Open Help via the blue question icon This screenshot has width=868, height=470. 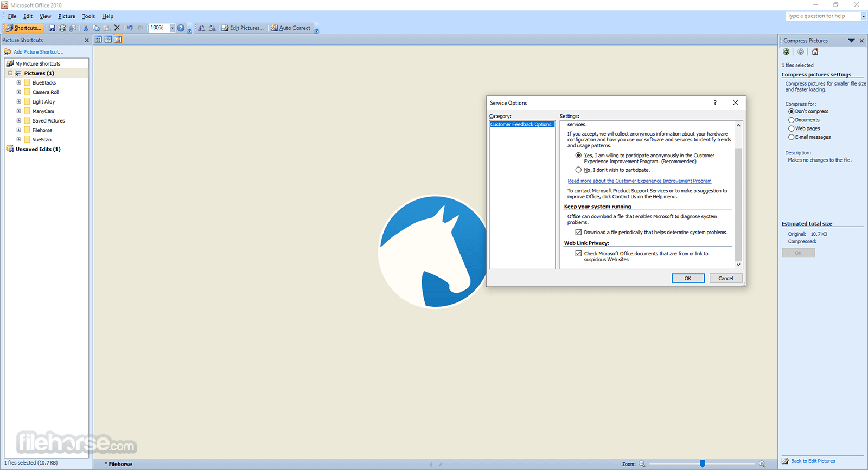coord(181,28)
